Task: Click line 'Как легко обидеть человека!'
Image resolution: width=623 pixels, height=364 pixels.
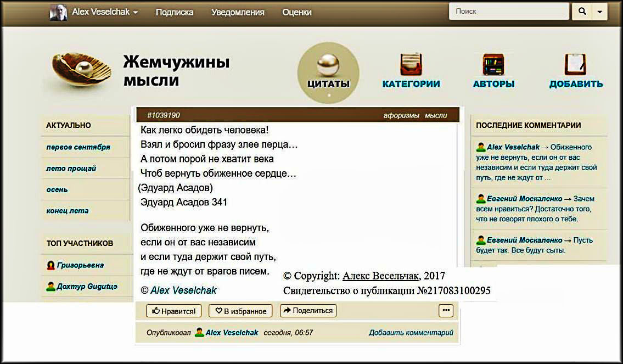Action: click(x=205, y=130)
